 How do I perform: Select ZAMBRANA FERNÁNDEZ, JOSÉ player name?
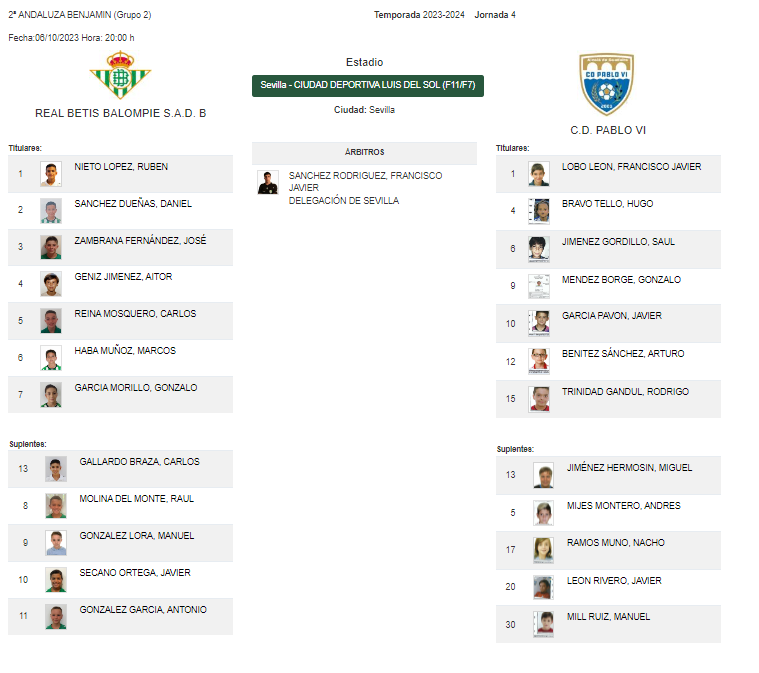(140, 241)
